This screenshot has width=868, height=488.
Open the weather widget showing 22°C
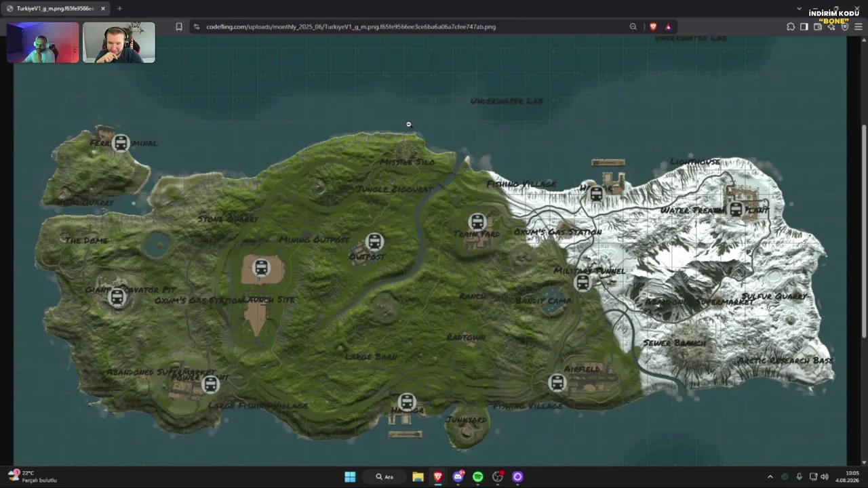32,476
